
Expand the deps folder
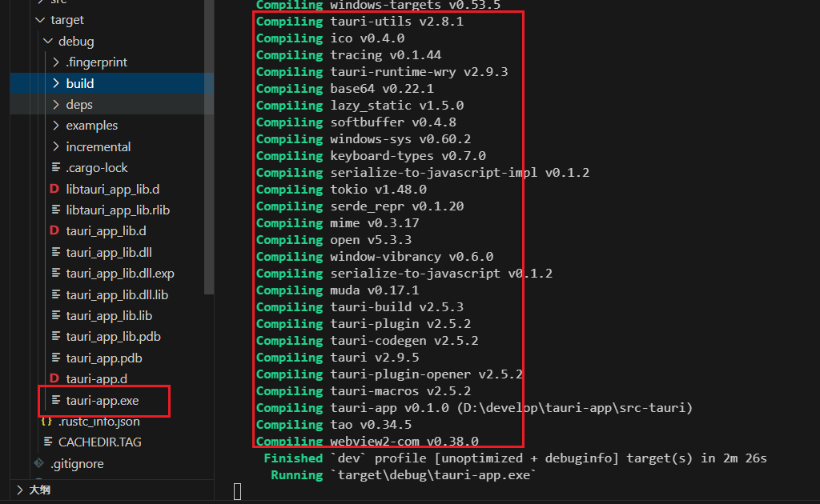tap(56, 105)
